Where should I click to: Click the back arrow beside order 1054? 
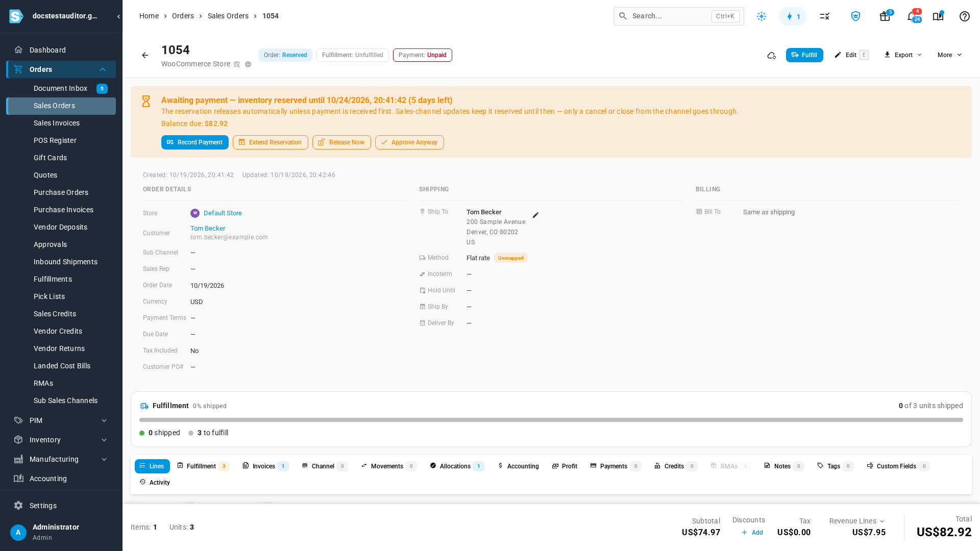coord(145,55)
